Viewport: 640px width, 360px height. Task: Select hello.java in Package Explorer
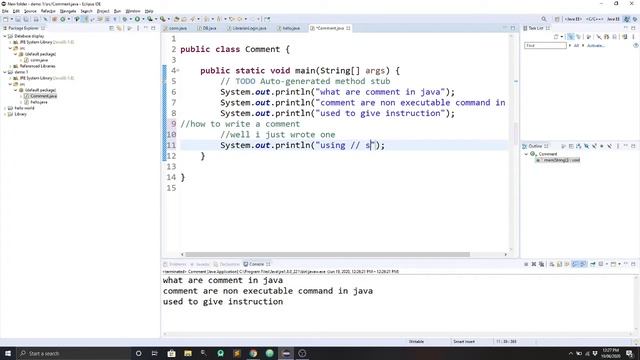[36, 102]
